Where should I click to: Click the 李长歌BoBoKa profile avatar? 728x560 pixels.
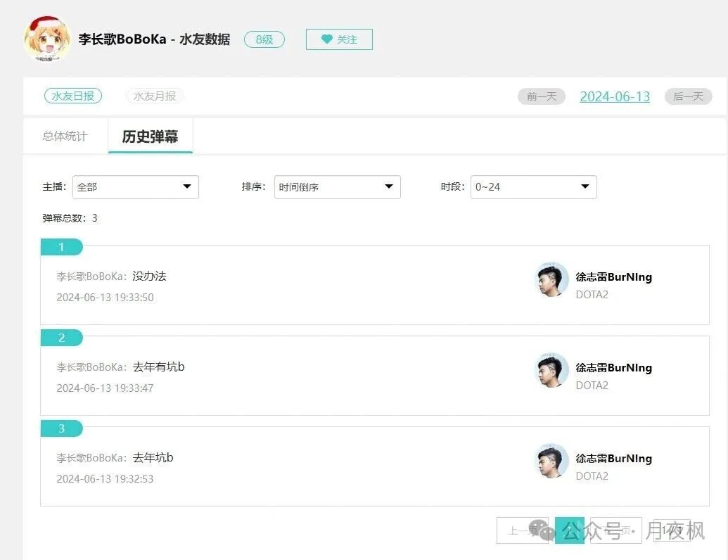tap(47, 39)
